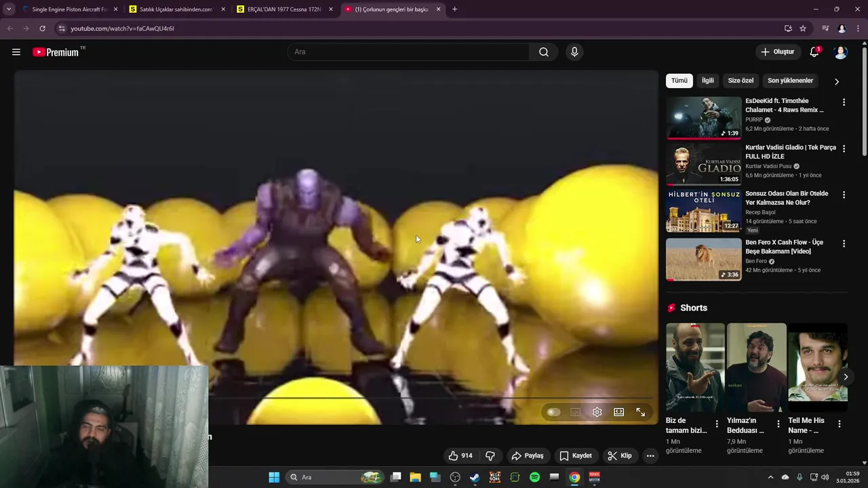Image resolution: width=868 pixels, height=488 pixels.
Task: Open the notifications bell
Action: coord(814,52)
